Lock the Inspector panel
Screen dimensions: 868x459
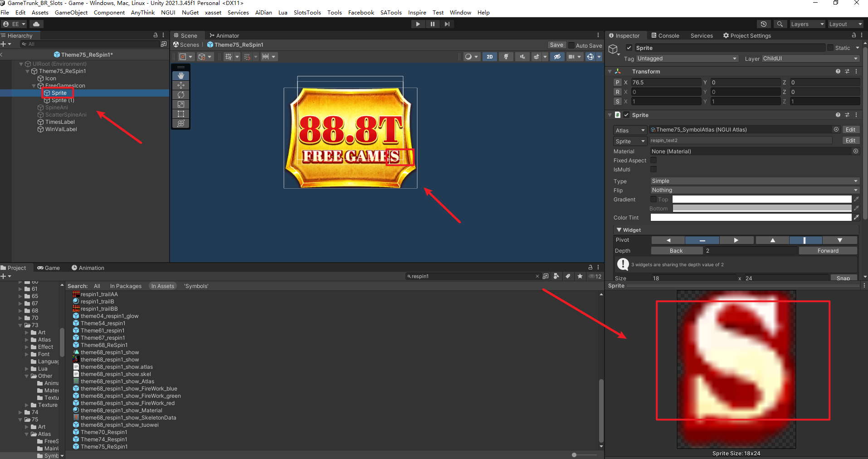(854, 35)
